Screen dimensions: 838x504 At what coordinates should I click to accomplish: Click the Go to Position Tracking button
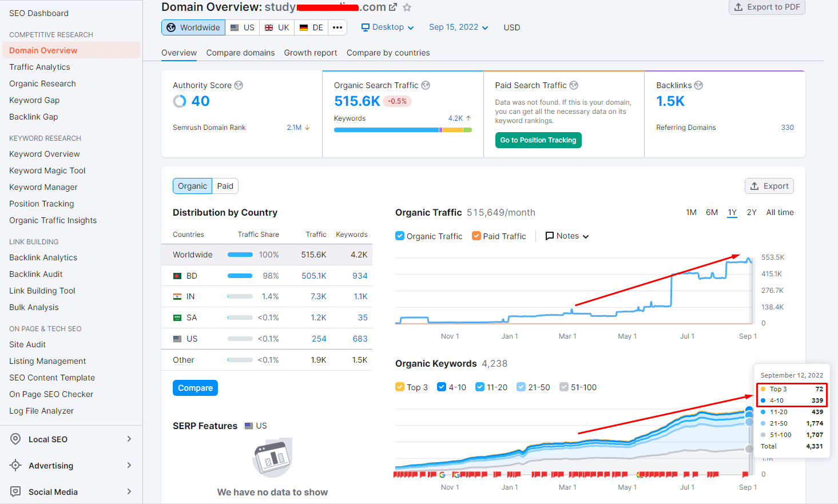(538, 140)
